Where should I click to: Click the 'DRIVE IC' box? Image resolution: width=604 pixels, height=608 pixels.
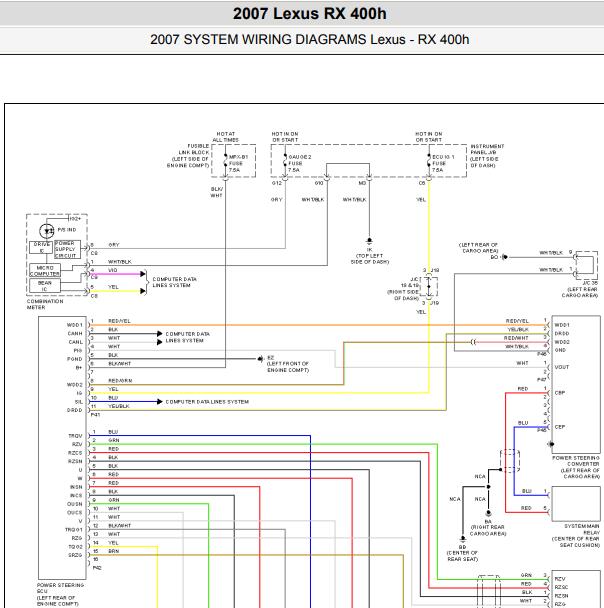coord(41,247)
